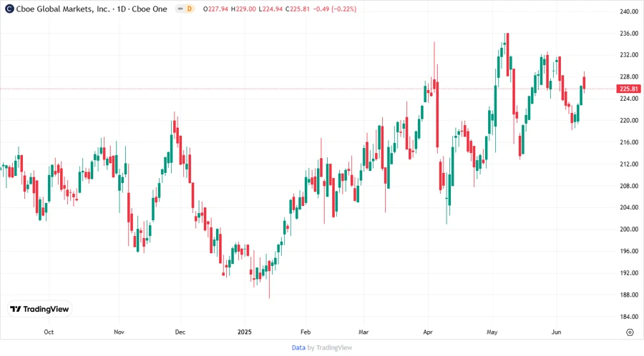This screenshot has width=644, height=356.
Task: Click the 2025 label on time axis
Action: (245, 332)
